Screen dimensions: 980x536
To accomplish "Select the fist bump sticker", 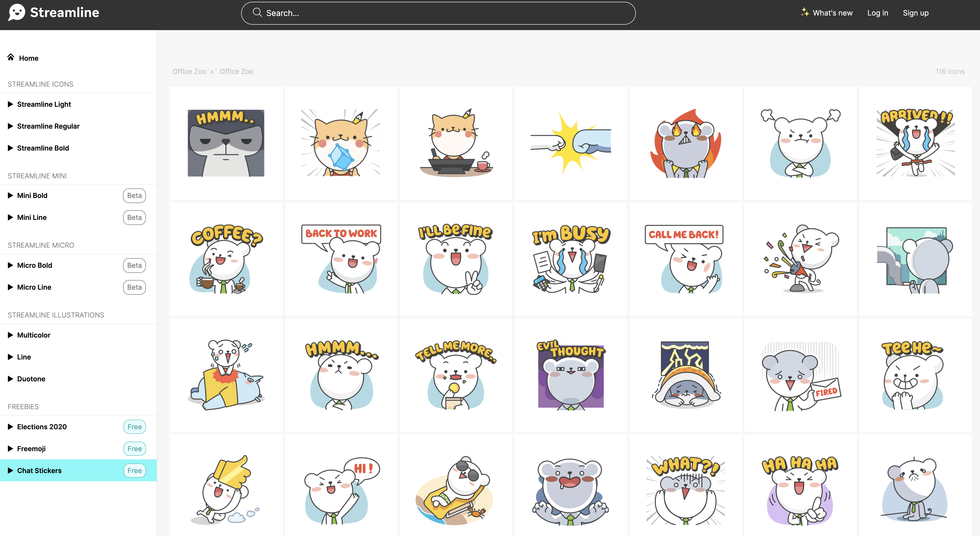I will pos(571,143).
